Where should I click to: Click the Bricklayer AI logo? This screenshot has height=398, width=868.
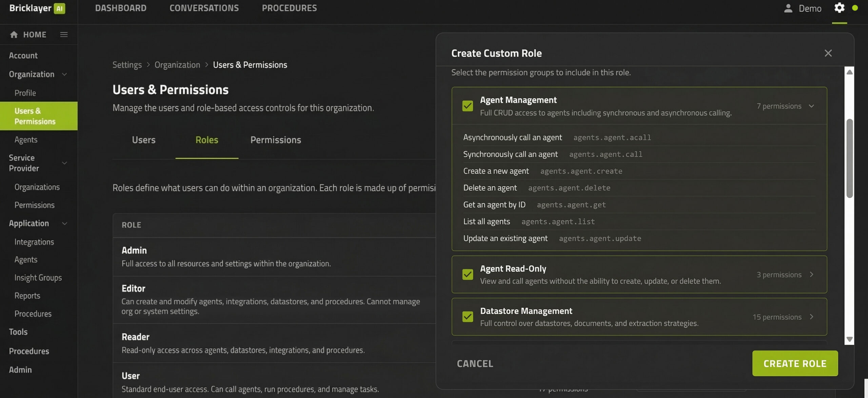point(37,8)
